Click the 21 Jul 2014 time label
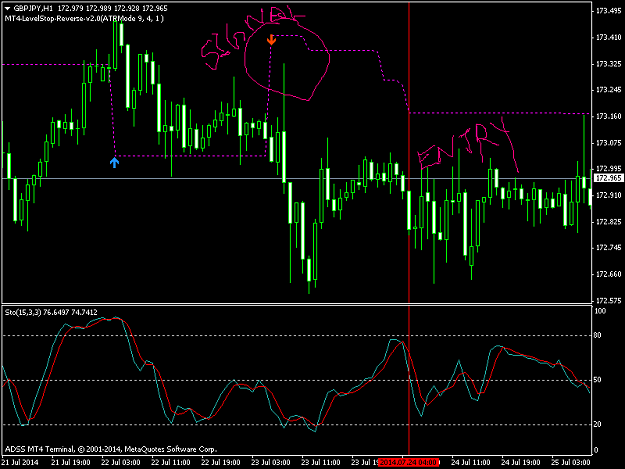Viewport: 625px width, 469px height. click(x=20, y=463)
